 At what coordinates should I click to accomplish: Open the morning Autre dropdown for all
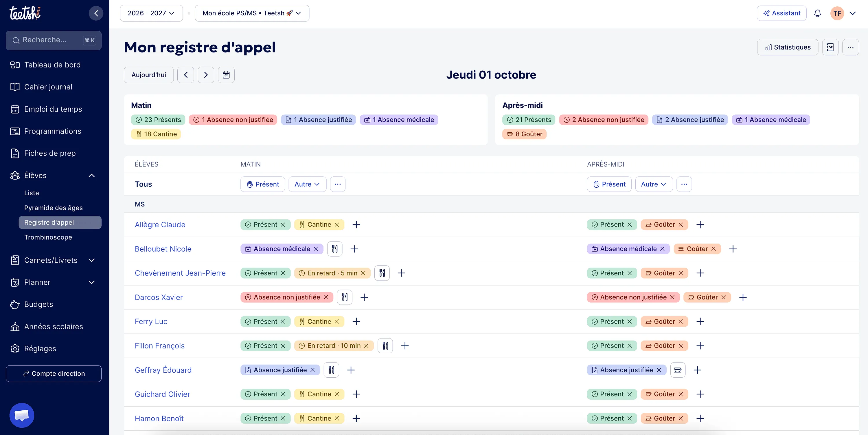coord(307,184)
